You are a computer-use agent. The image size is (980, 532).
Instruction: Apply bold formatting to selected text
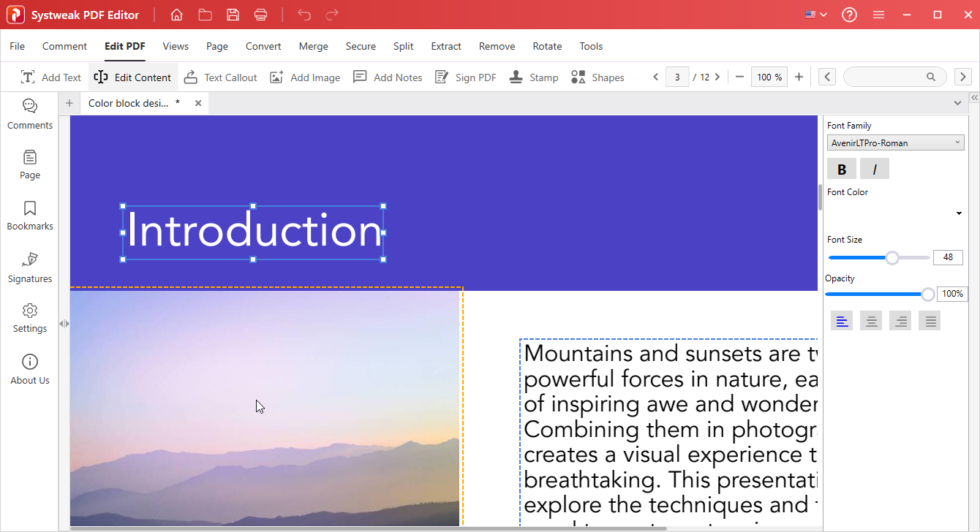(x=841, y=168)
